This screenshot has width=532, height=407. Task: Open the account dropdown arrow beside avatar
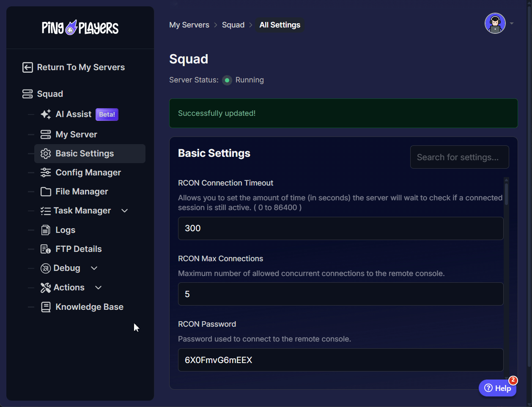coord(512,23)
